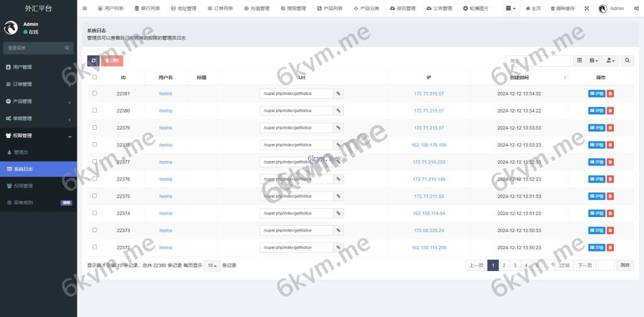Select the checkbox for row 22375
644x317 pixels.
(95, 196)
